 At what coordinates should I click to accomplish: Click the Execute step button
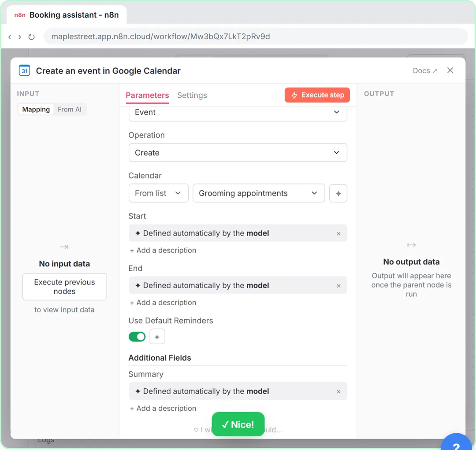[317, 95]
